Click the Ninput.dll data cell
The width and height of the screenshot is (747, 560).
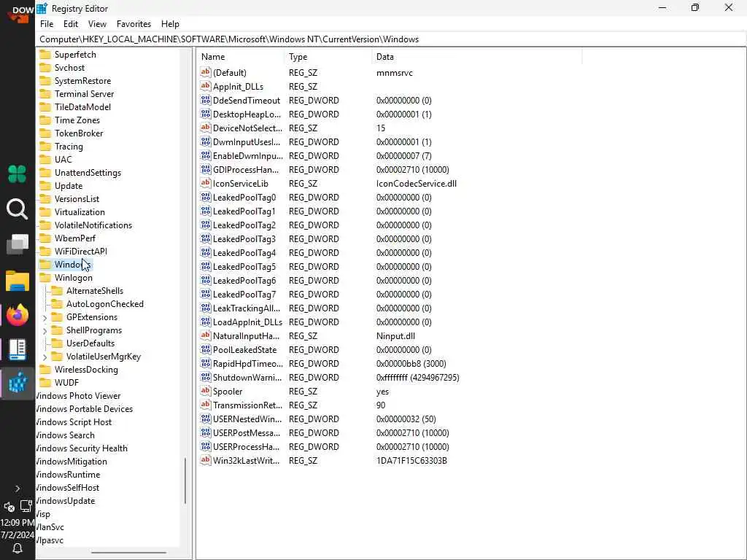395,335
